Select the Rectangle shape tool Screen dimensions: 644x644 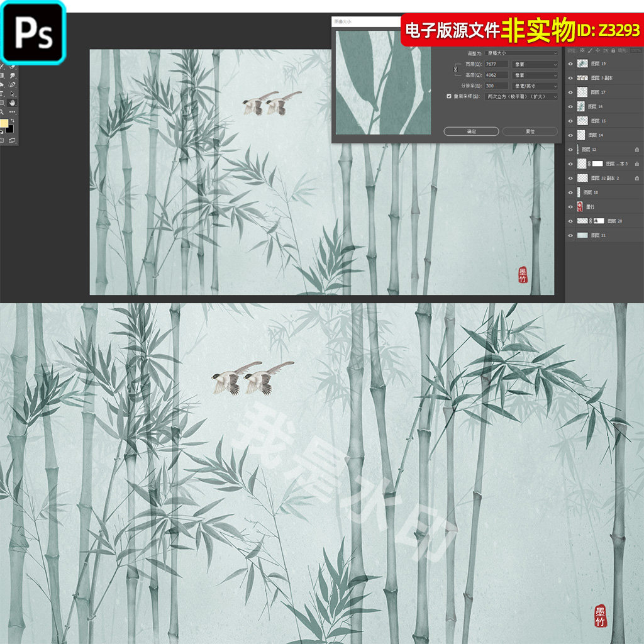coord(2,103)
